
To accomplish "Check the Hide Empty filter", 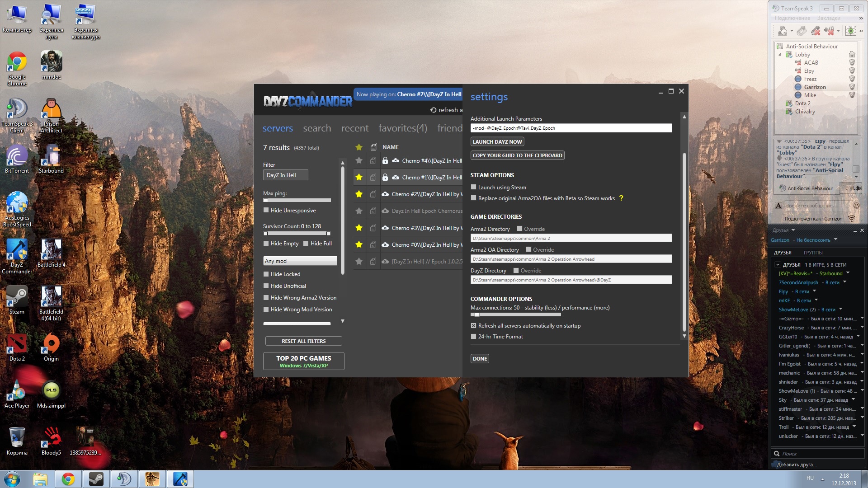I will click(x=266, y=243).
